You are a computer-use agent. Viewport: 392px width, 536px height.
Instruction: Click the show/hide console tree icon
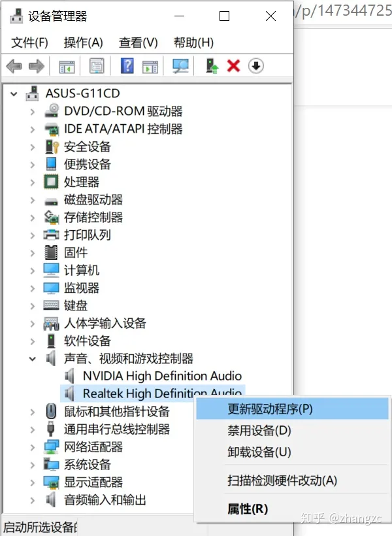click(67, 66)
